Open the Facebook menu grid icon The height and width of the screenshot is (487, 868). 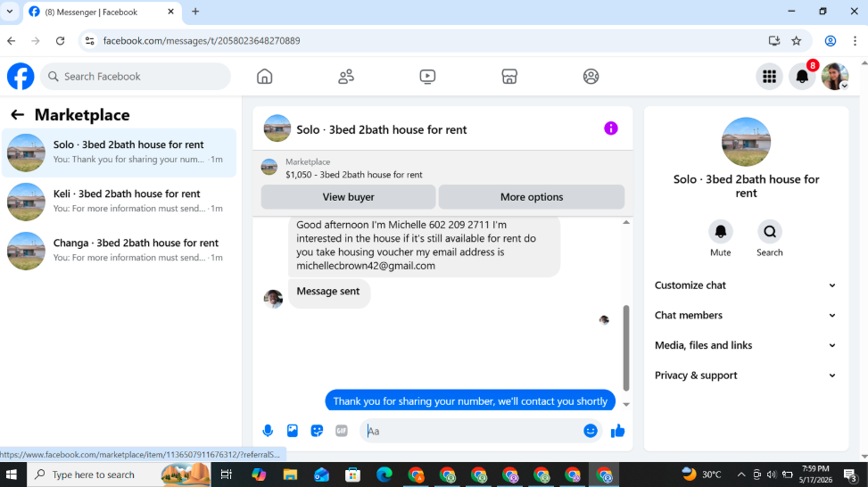769,77
